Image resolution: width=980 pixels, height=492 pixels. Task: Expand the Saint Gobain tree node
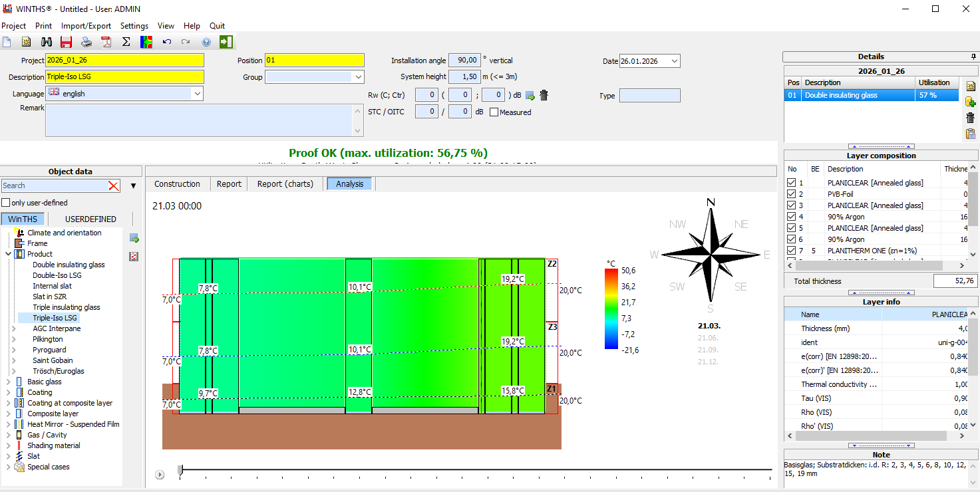pyautogui.click(x=15, y=360)
